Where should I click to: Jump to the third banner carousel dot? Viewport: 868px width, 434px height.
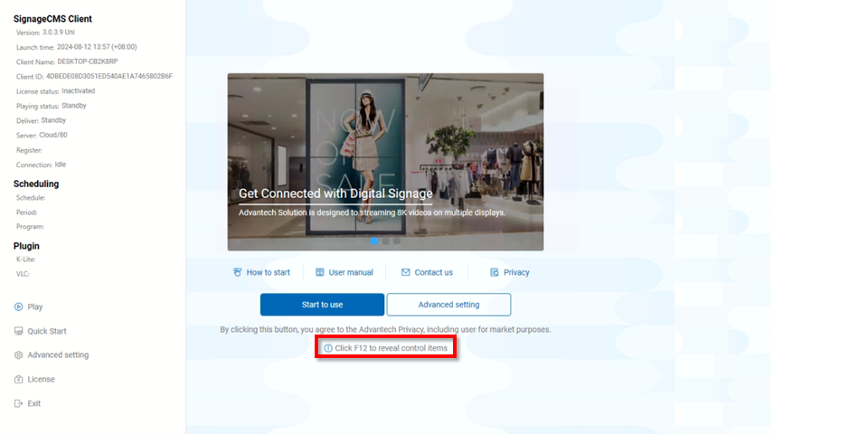click(396, 241)
